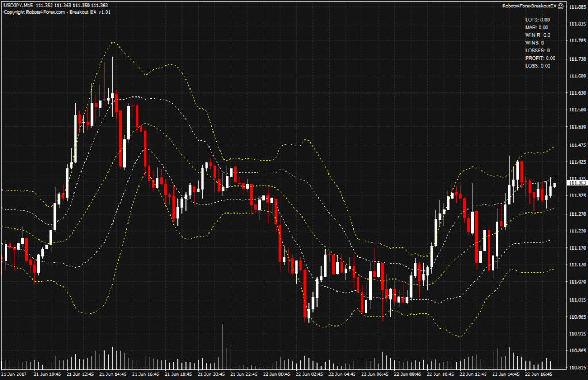The width and height of the screenshot is (588, 380).
Task: Click the 22 Jun 08:45 time label
Action: tap(407, 374)
